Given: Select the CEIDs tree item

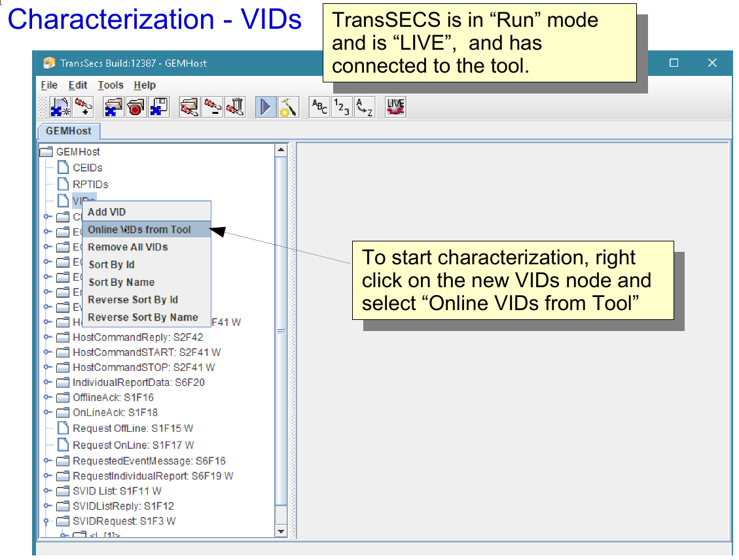Looking at the screenshot, I should [87, 168].
